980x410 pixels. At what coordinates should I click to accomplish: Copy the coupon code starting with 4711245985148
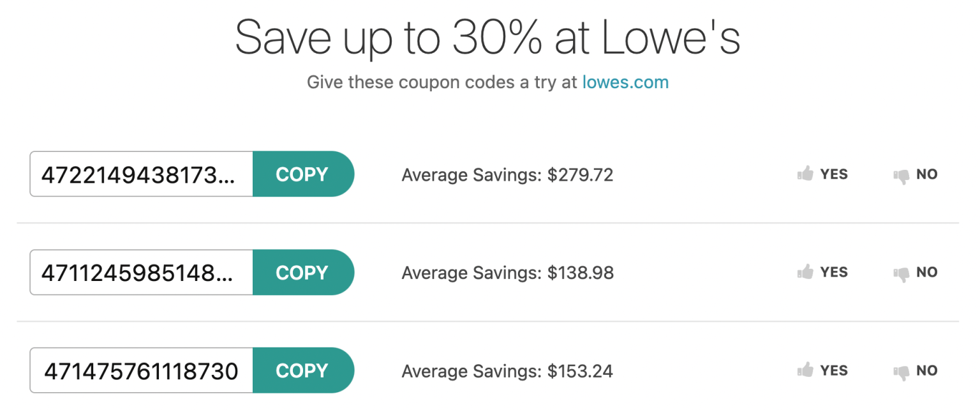pos(302,273)
